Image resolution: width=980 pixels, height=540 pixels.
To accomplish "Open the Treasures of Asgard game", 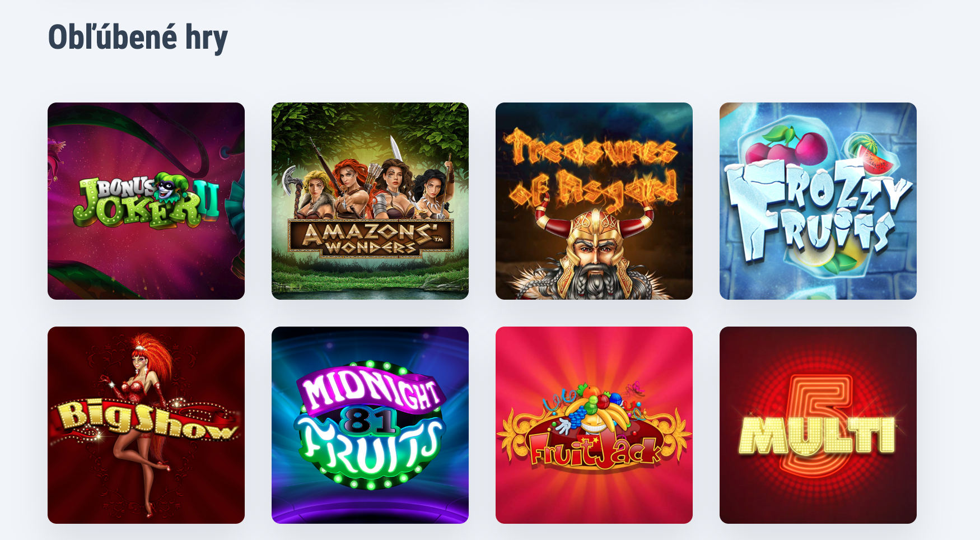I will point(594,201).
